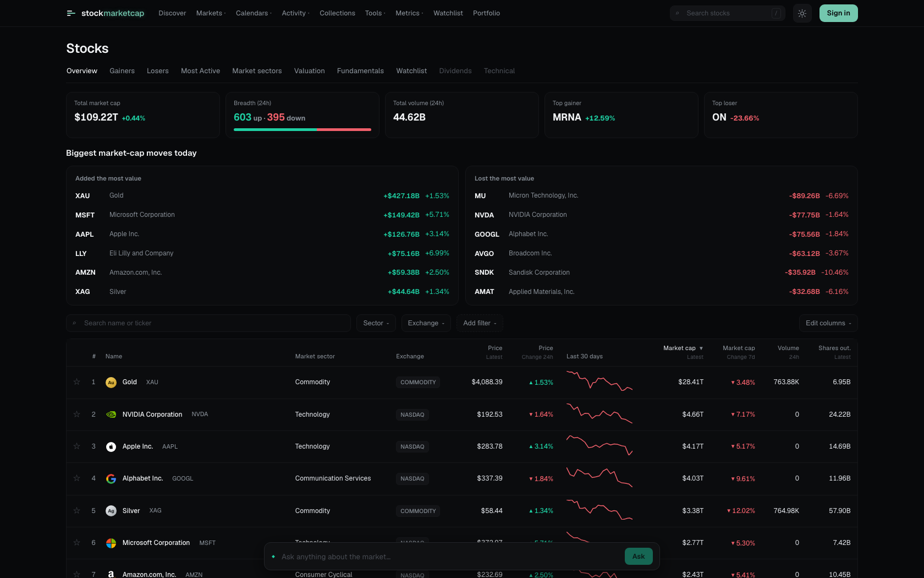Image resolution: width=924 pixels, height=578 pixels.
Task: Focus the Search stocks field
Action: tap(727, 13)
